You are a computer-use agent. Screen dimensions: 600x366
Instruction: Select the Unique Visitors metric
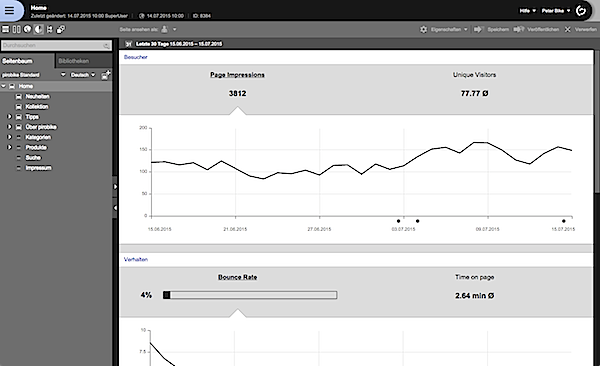point(474,75)
